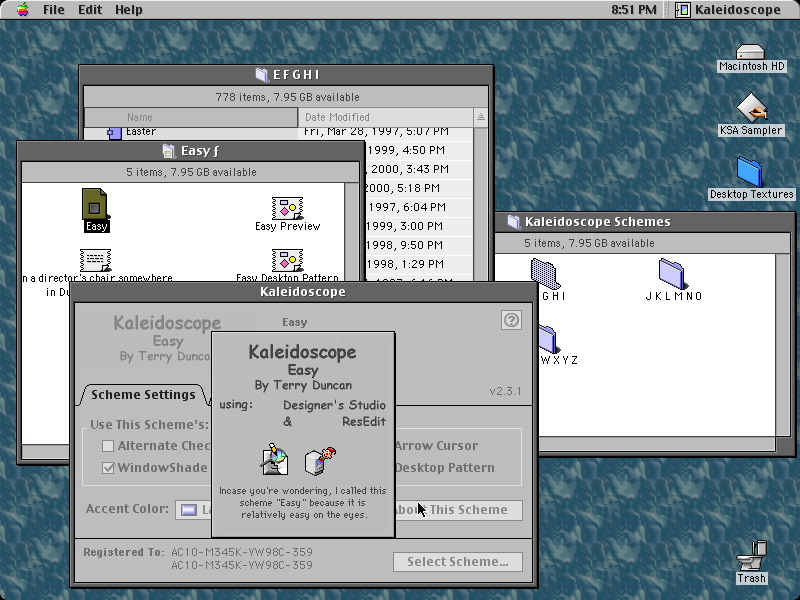Enable the Alternate Checkboxes option

(x=108, y=446)
